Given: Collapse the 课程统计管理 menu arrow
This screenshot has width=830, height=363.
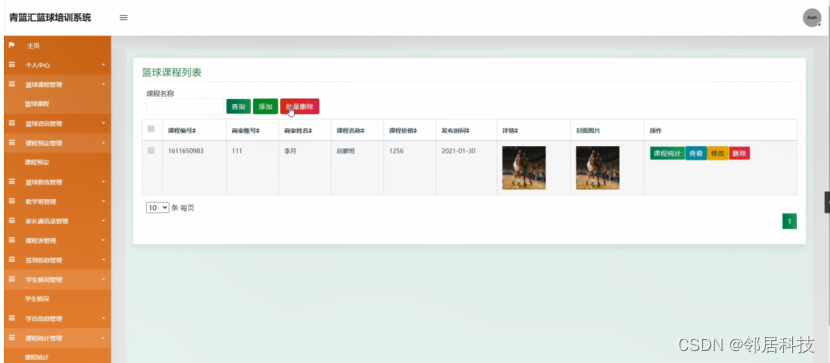Looking at the screenshot, I should click(103, 338).
